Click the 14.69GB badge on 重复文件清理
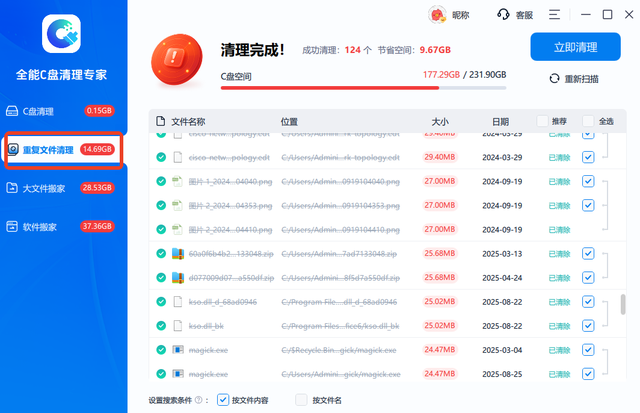 point(97,149)
